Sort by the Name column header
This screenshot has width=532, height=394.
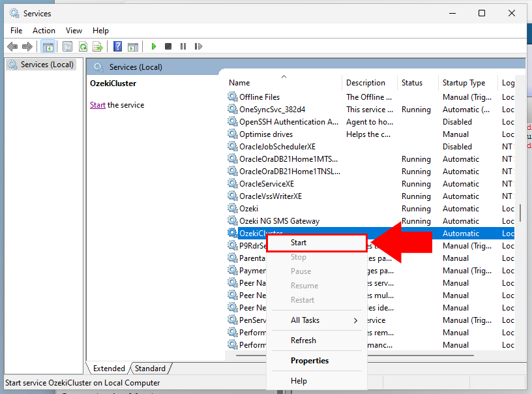click(x=284, y=83)
